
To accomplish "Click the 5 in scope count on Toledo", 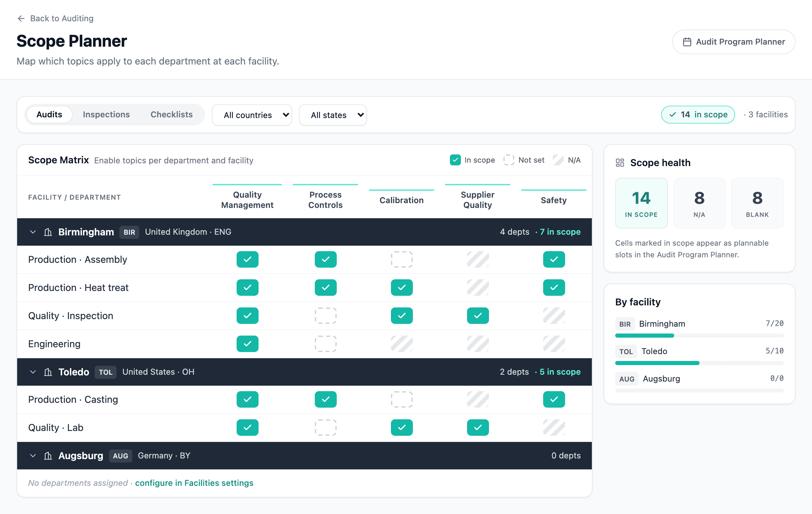I will 560,372.
